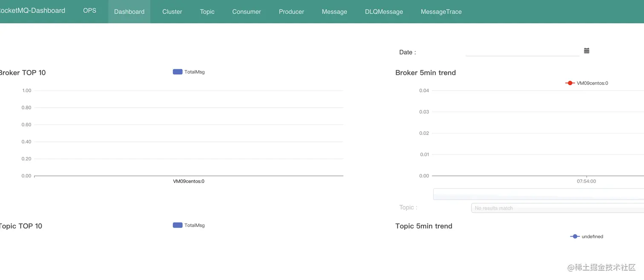Click the VM09centos:0 axis label in Broker chart

[x=189, y=181]
